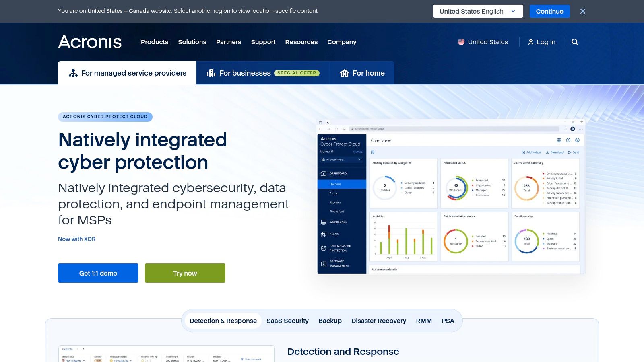Open the United States English region dropdown
Screen dimensions: 644x362
(x=478, y=11)
